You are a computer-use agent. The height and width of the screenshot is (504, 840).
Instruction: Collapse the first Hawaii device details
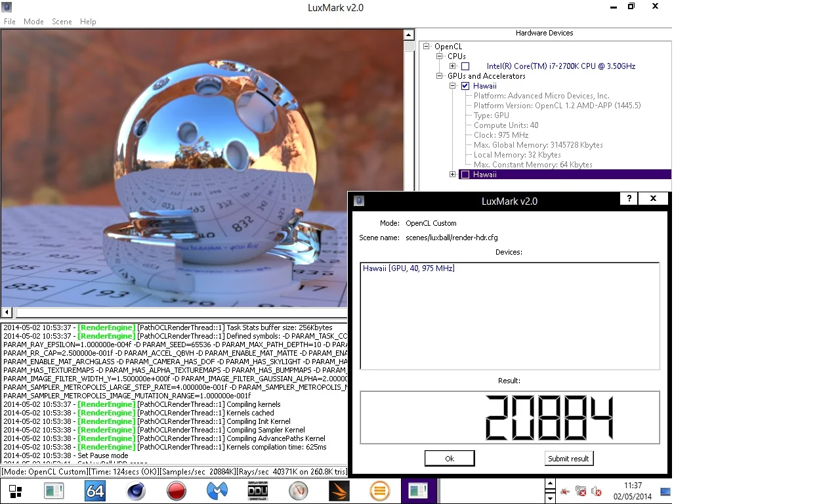click(x=453, y=86)
